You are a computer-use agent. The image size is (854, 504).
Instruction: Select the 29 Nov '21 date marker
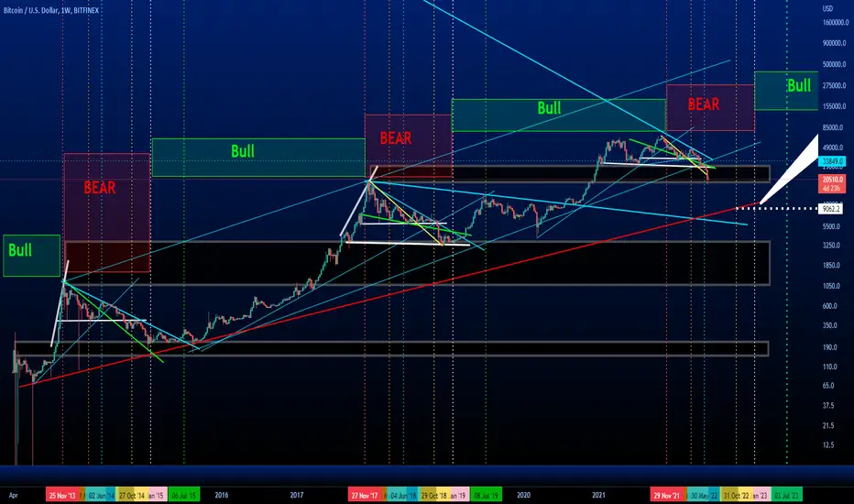click(x=667, y=495)
